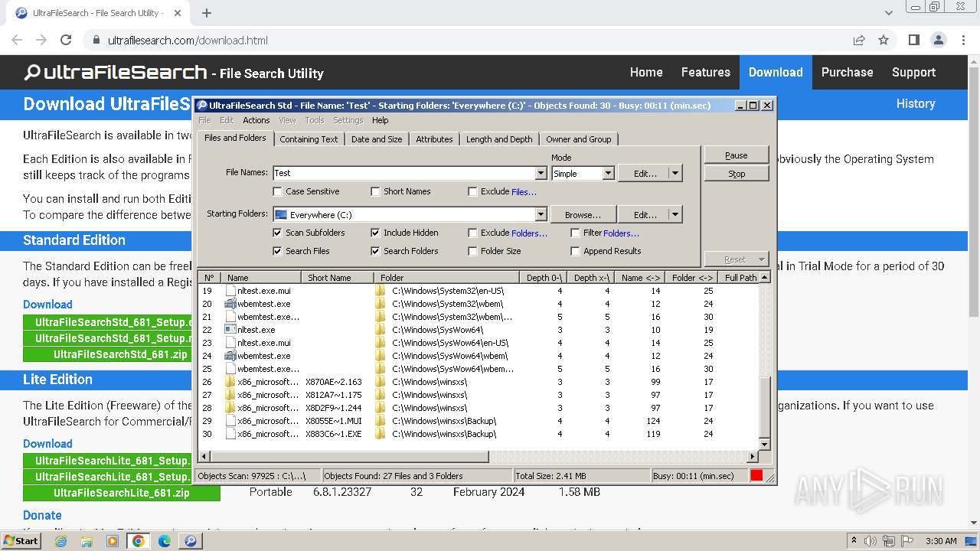Reload the browser page
The height and width of the screenshot is (551, 980).
pyautogui.click(x=66, y=40)
